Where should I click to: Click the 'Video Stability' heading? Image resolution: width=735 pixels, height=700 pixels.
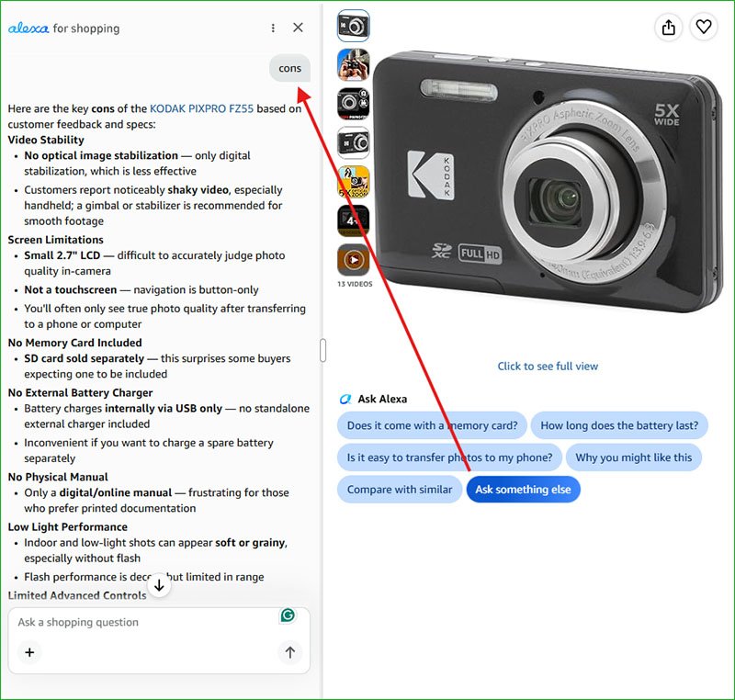click(46, 141)
